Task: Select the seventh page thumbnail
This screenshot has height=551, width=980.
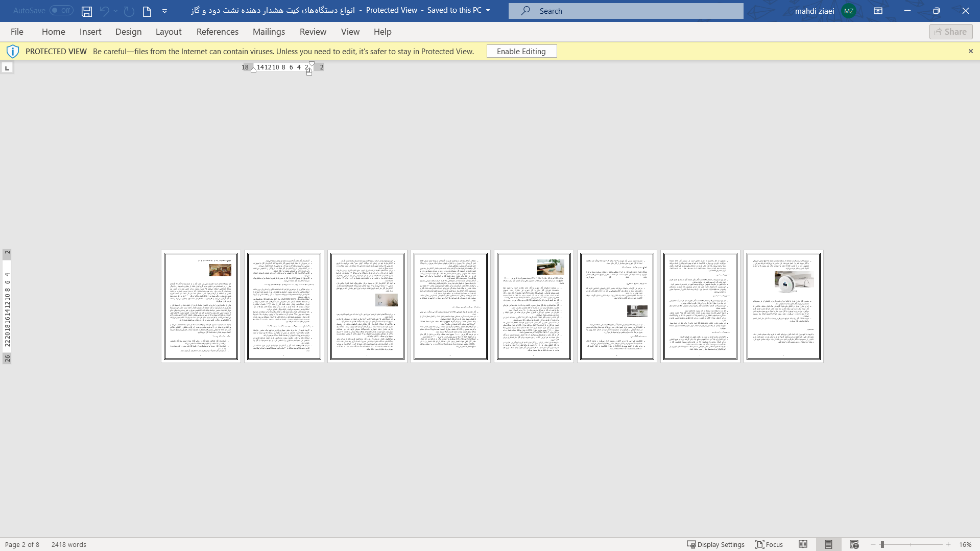Action: (700, 306)
